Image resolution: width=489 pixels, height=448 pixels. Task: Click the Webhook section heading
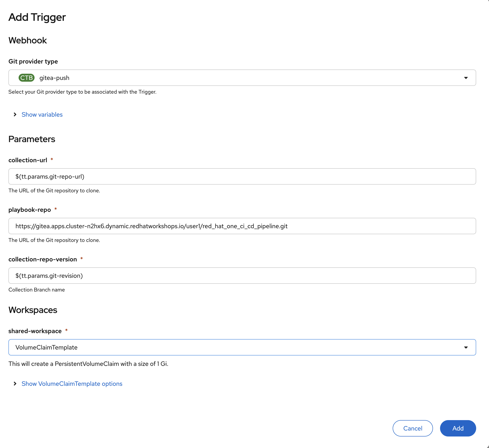(27, 40)
